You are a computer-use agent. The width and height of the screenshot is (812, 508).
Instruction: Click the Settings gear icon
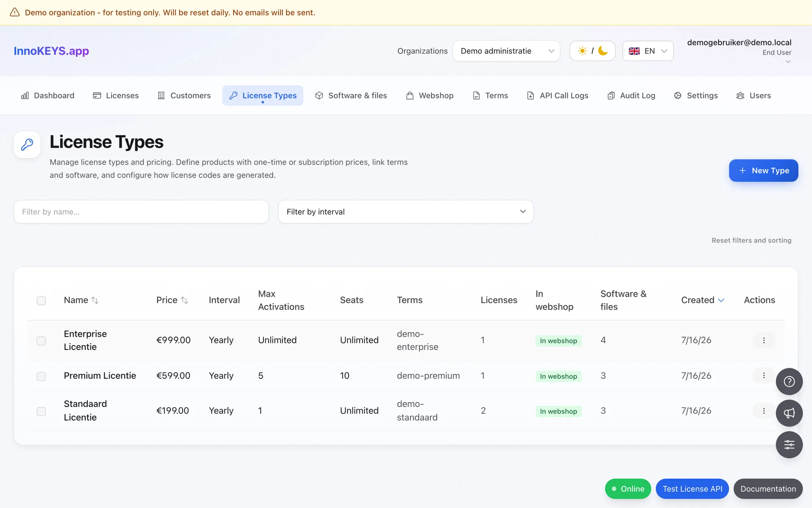[678, 96]
